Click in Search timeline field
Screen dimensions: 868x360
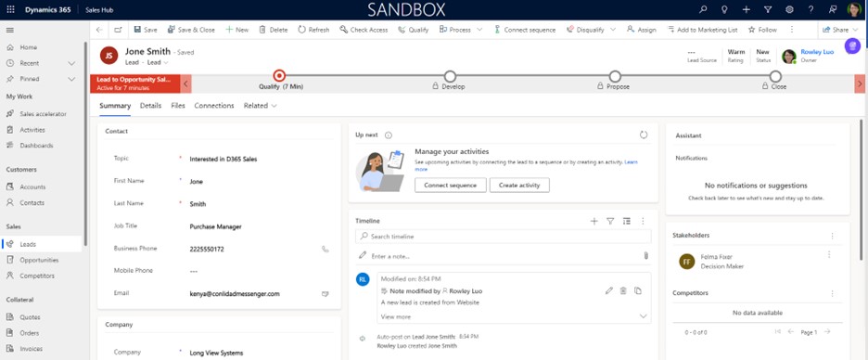(504, 237)
